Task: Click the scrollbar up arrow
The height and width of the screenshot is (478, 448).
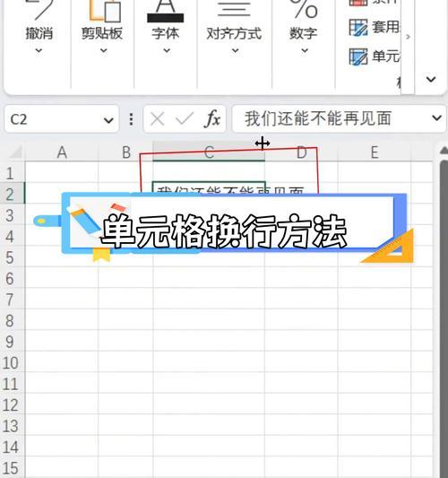Action: [444, 150]
